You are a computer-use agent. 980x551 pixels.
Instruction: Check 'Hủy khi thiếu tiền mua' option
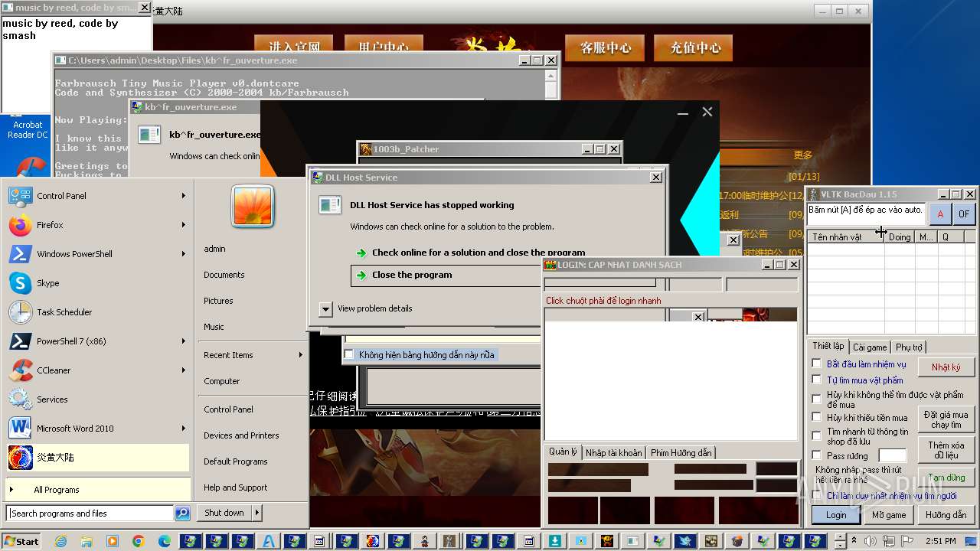pos(817,418)
